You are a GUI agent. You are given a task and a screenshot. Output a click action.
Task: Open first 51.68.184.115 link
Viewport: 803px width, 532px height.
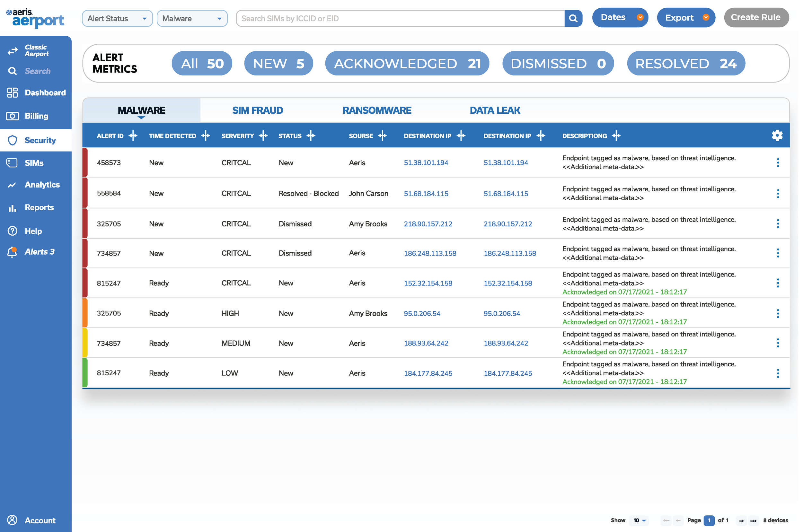[426, 194]
